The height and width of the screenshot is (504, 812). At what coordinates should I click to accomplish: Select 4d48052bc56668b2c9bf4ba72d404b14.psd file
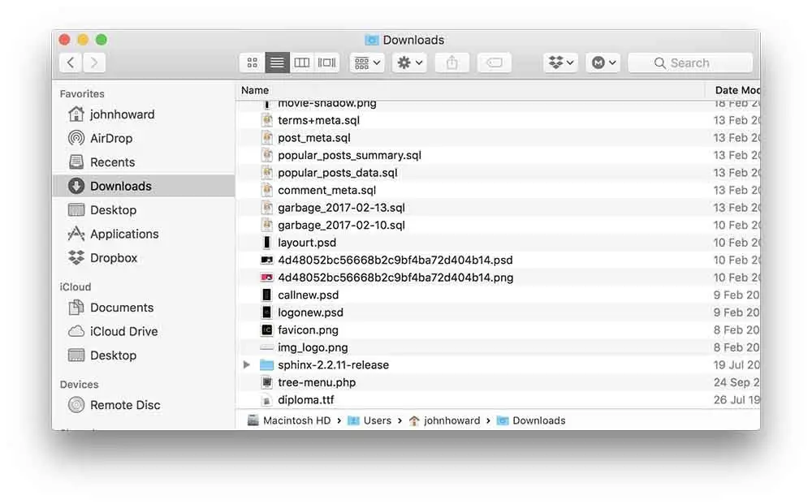click(x=499, y=260)
